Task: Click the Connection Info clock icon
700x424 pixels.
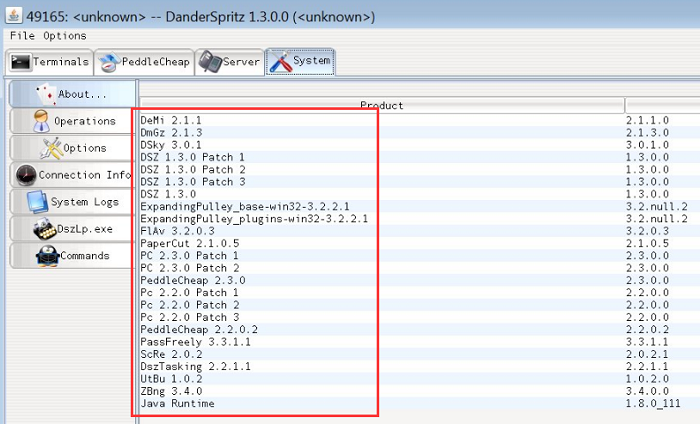Action: [x=26, y=175]
